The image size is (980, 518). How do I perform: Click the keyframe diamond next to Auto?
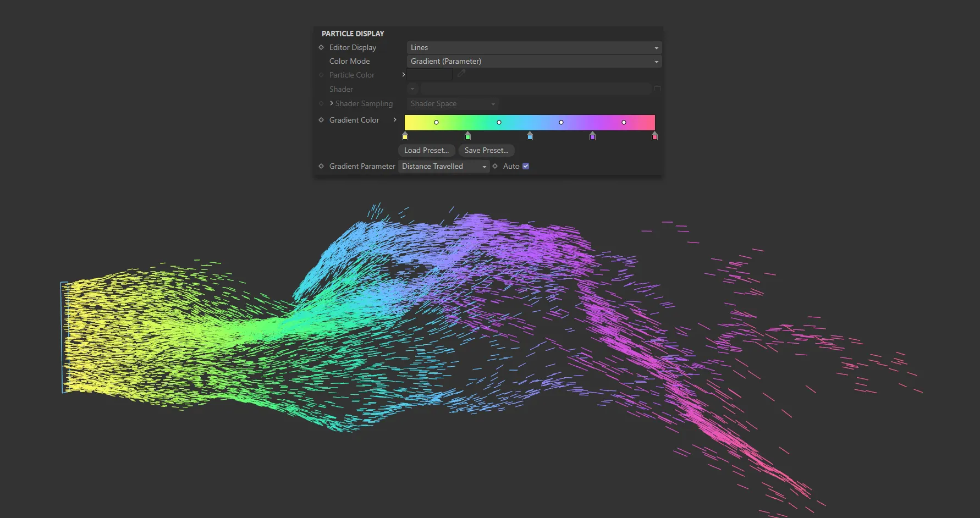[x=494, y=166]
